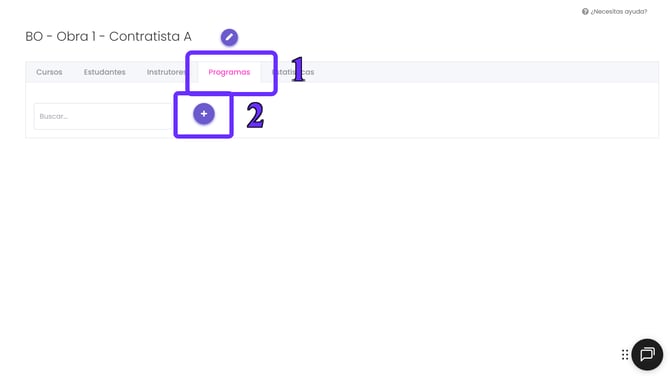Viewport: 670px width, 379px height.
Task: Switch to the Cursos tab
Action: (x=49, y=72)
